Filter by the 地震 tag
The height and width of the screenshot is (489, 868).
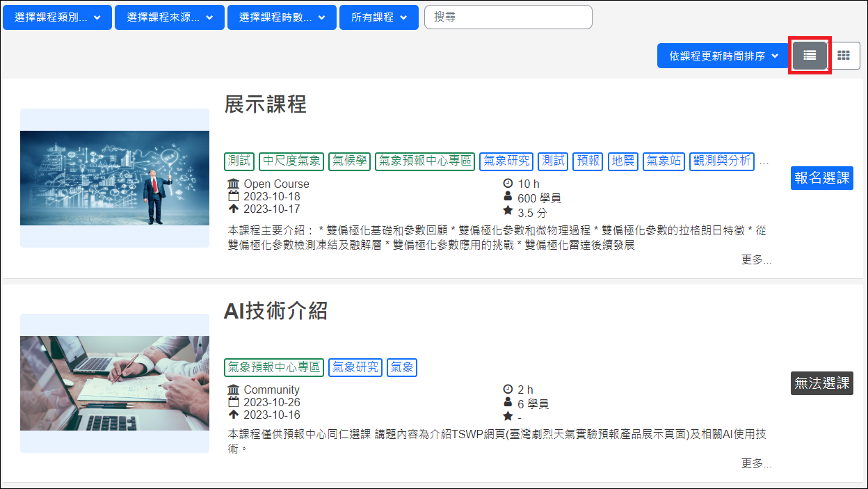click(x=623, y=161)
